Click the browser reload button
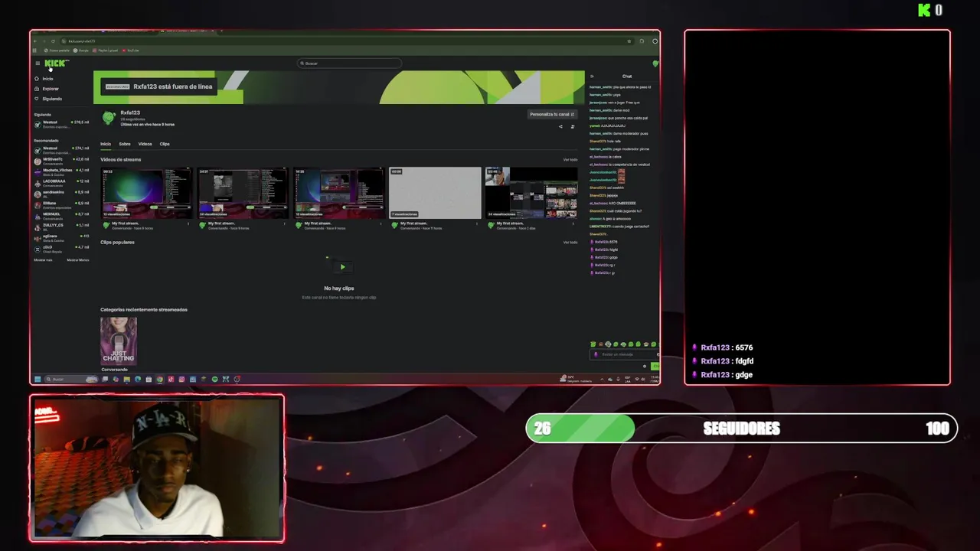The height and width of the screenshot is (551, 980). click(x=53, y=41)
